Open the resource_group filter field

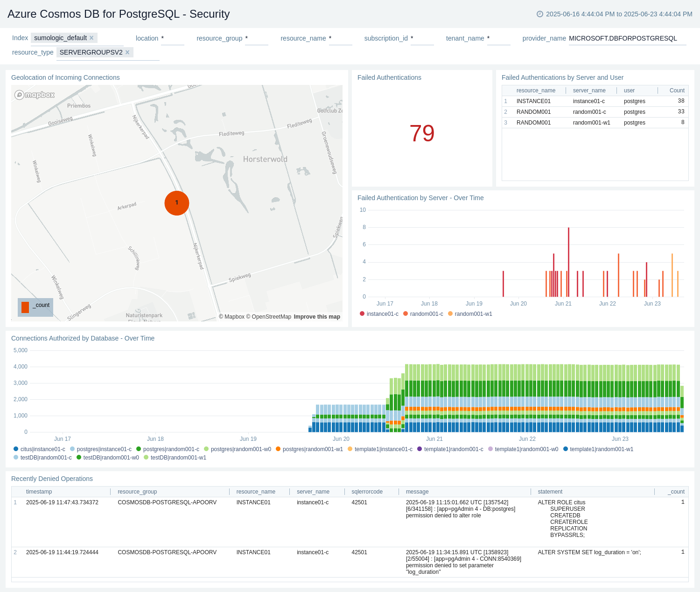pos(257,39)
